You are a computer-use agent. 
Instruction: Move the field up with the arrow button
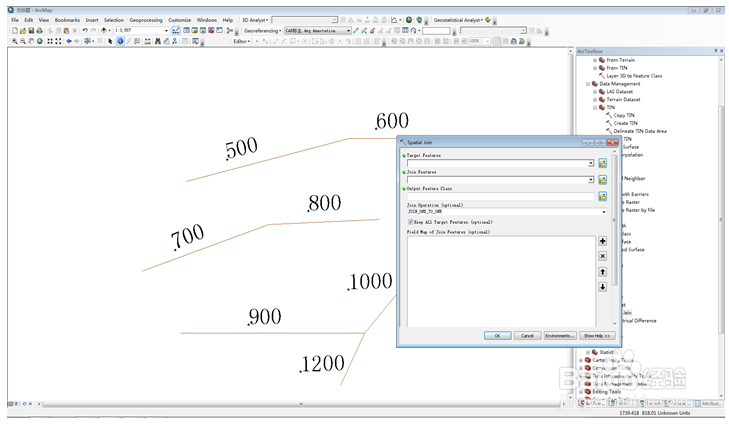click(x=603, y=272)
